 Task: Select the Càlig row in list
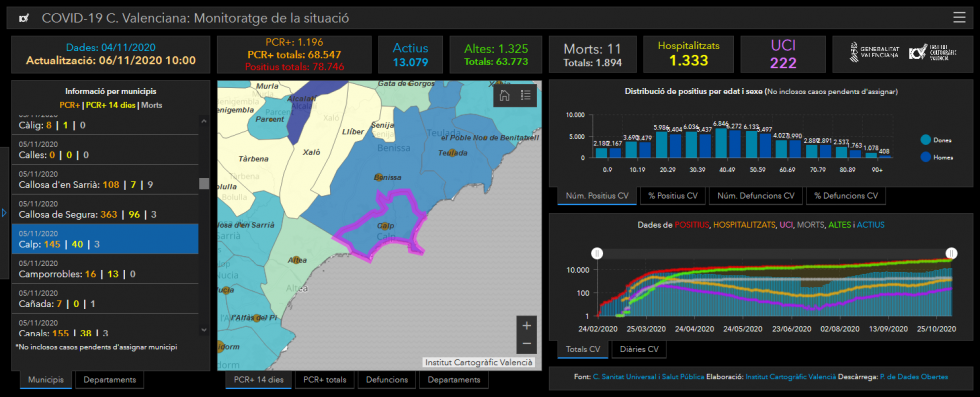tap(105, 125)
